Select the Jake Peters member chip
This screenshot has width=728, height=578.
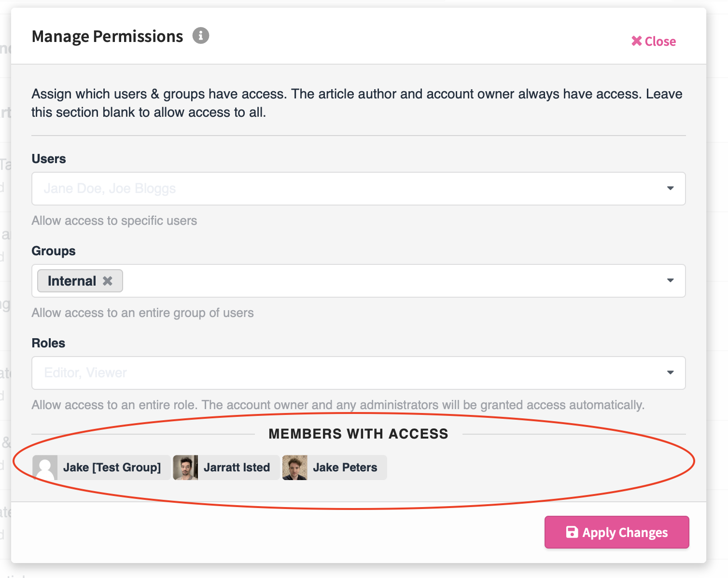pos(335,468)
